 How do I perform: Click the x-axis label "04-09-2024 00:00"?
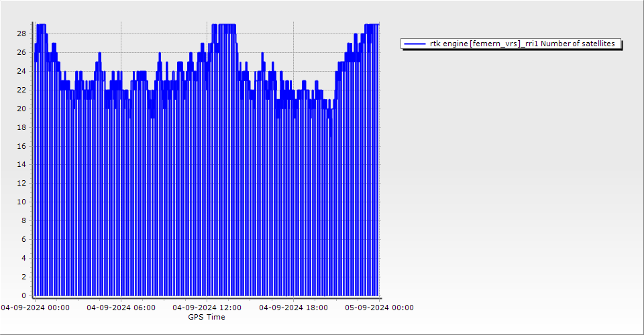[x=35, y=308]
